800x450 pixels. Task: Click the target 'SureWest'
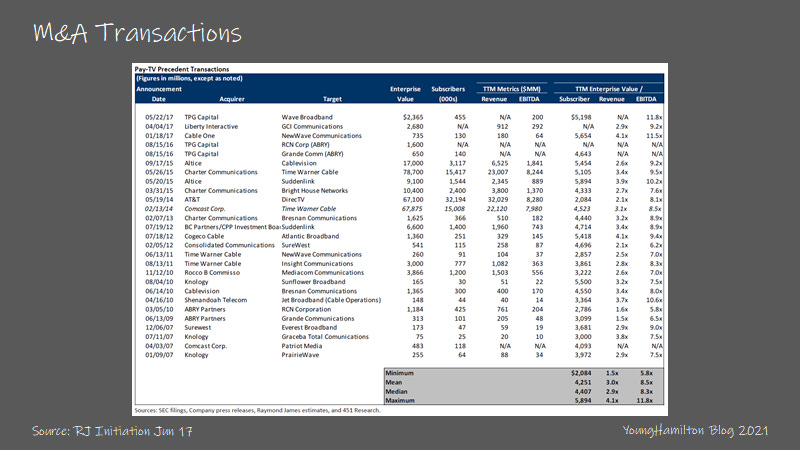[295, 245]
